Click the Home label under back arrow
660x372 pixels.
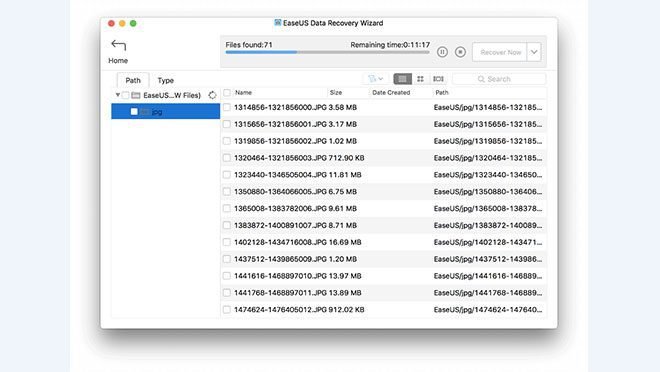click(x=118, y=61)
